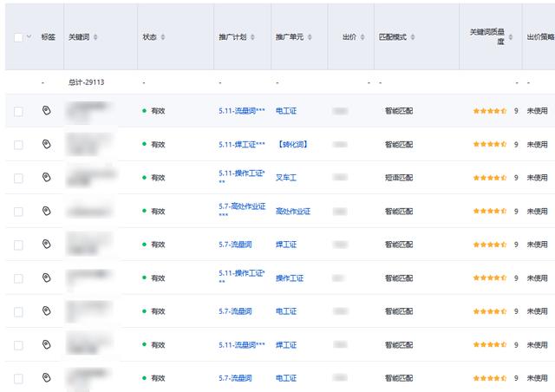Viewport: 555px width, 392px height.
Task: Open the tag icon for the 叉车工 row
Action: pyautogui.click(x=46, y=177)
